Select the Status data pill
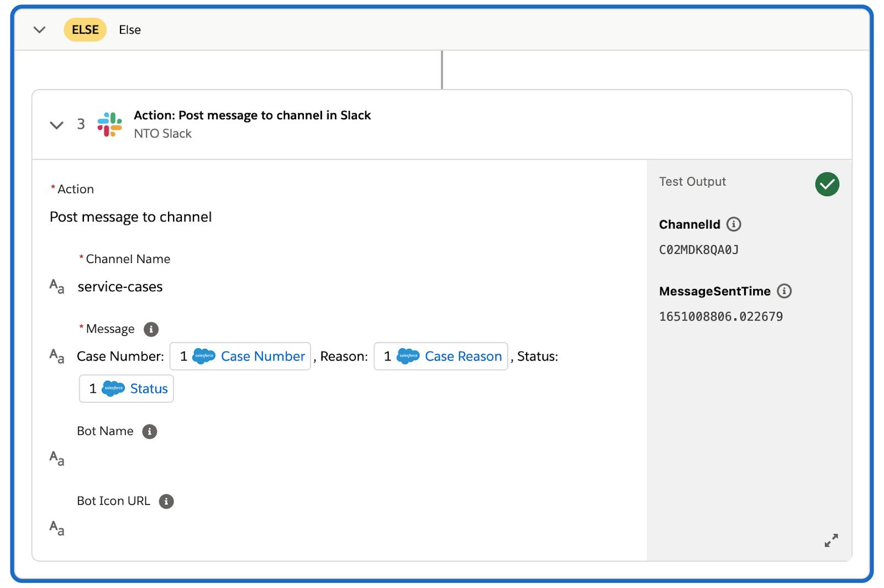Image resolution: width=884 pixels, height=588 pixels. click(127, 389)
